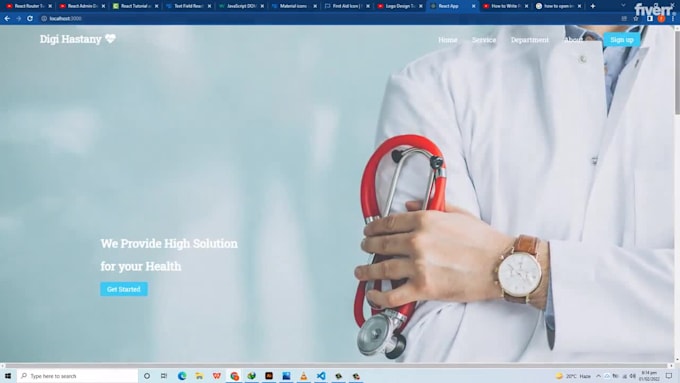Open Task View on taskbar
Screen dimensions: 680x383
pyautogui.click(x=163, y=376)
